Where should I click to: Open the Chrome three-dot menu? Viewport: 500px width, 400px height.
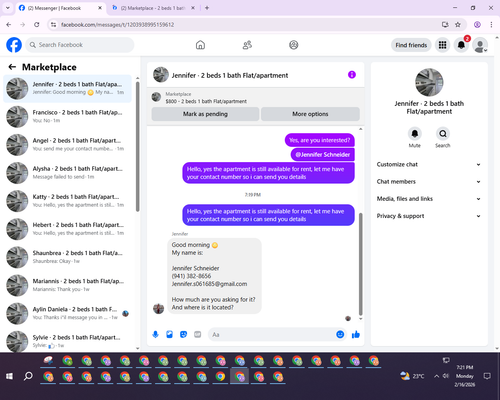491,24
